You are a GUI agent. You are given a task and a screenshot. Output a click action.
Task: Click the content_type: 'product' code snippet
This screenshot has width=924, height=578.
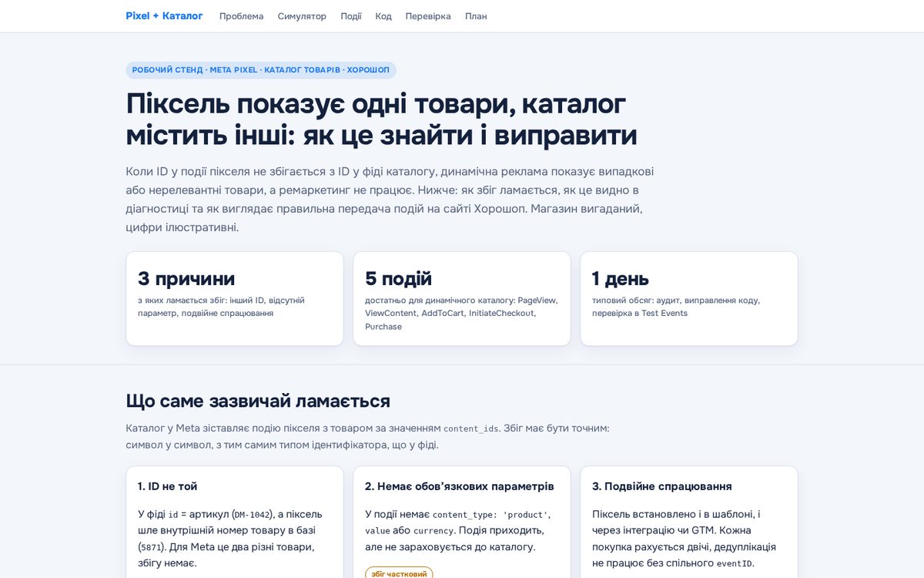(x=490, y=515)
